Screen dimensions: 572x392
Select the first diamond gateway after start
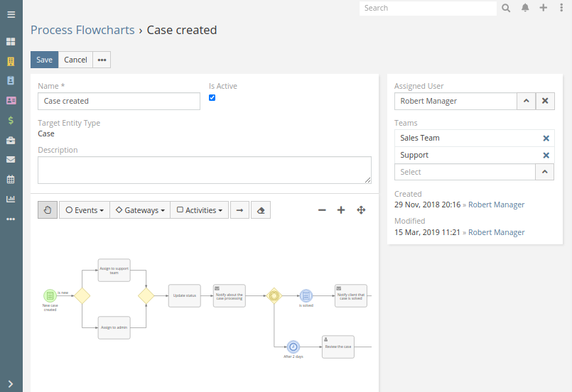pyautogui.click(x=82, y=295)
